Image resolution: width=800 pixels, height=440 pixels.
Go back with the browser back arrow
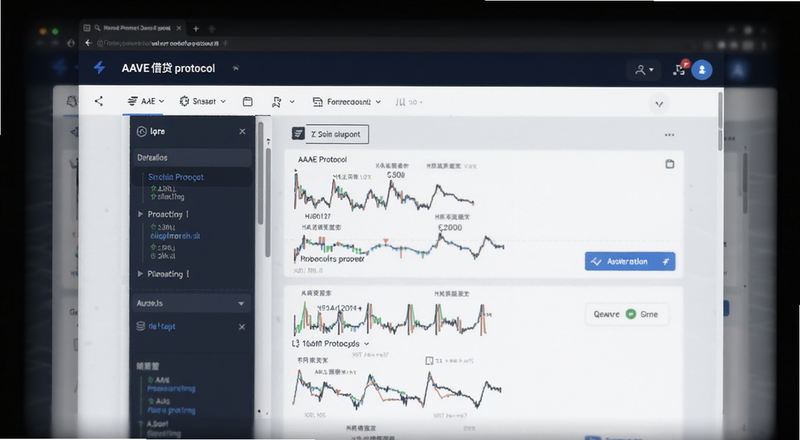click(x=88, y=43)
